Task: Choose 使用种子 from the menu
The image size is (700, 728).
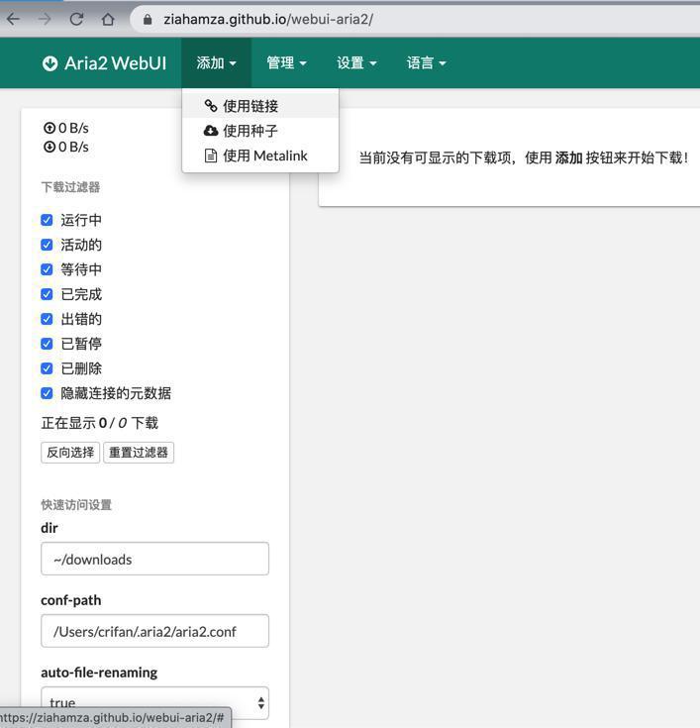Action: point(260,131)
